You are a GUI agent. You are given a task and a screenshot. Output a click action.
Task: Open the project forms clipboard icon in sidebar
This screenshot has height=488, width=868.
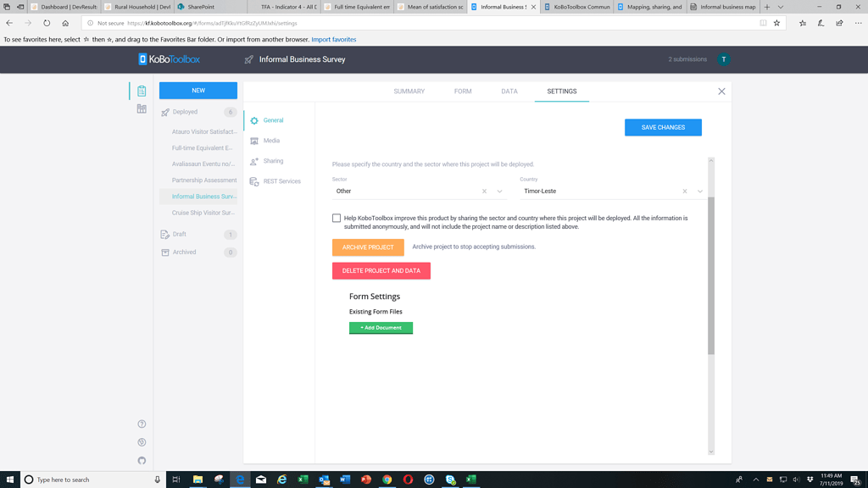(x=142, y=90)
